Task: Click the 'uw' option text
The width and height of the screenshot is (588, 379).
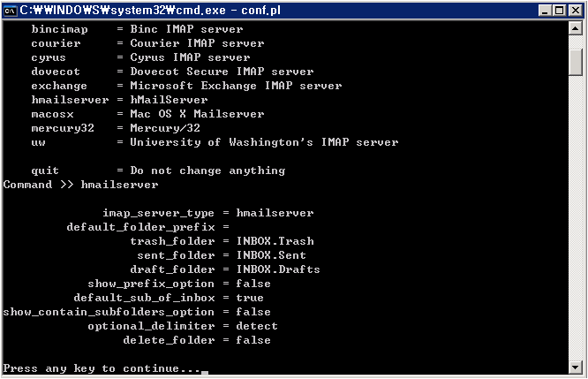Action: pyautogui.click(x=38, y=142)
